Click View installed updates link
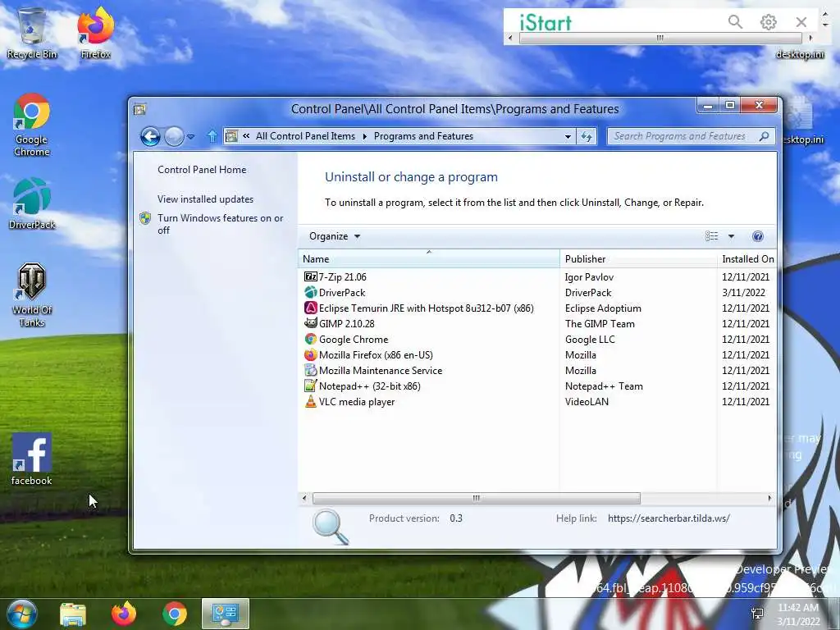Viewport: 840px width, 630px height. (x=205, y=199)
